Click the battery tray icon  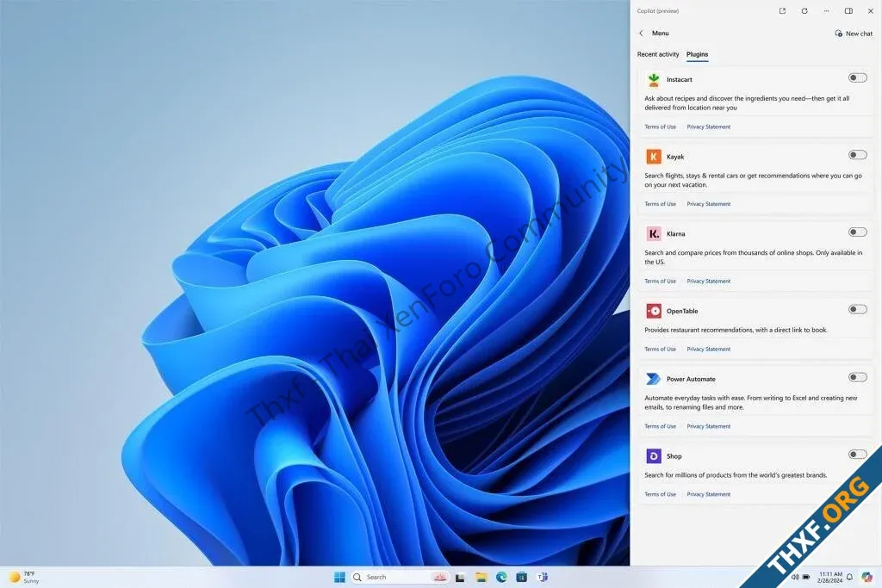[806, 578]
